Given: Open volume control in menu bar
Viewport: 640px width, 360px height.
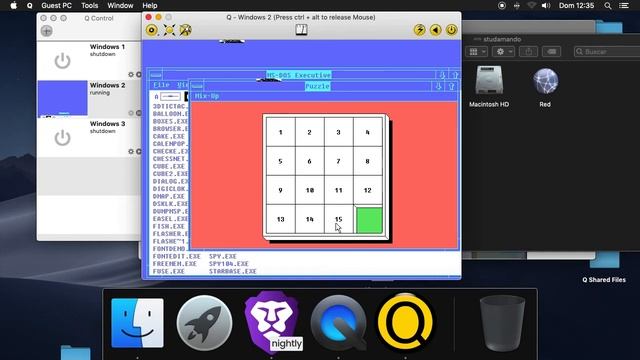Looking at the screenshot, I should [546, 6].
